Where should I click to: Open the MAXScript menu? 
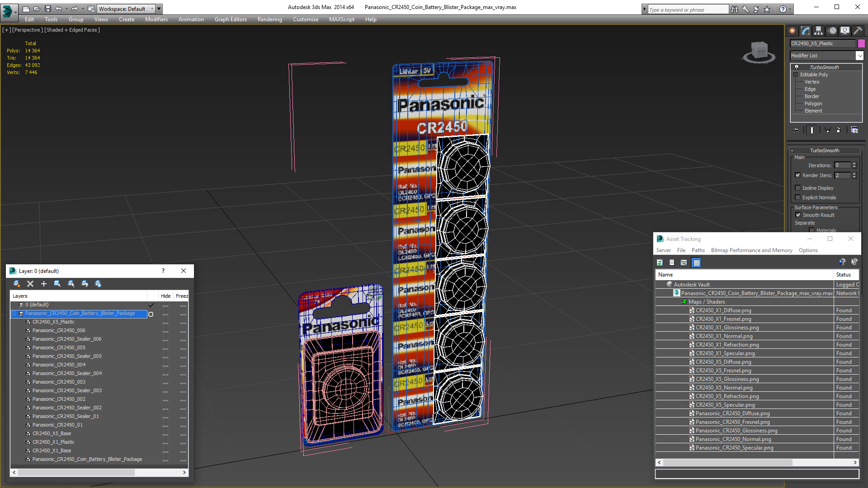pos(341,19)
